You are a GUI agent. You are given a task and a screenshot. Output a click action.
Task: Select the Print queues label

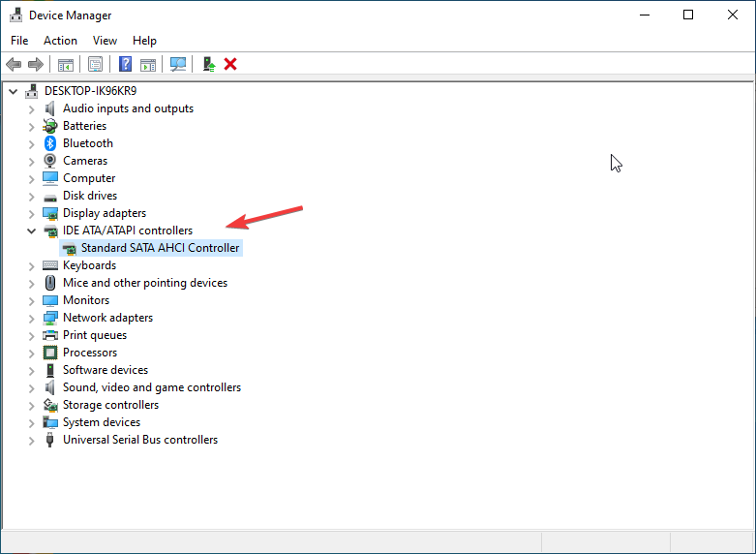pyautogui.click(x=95, y=335)
